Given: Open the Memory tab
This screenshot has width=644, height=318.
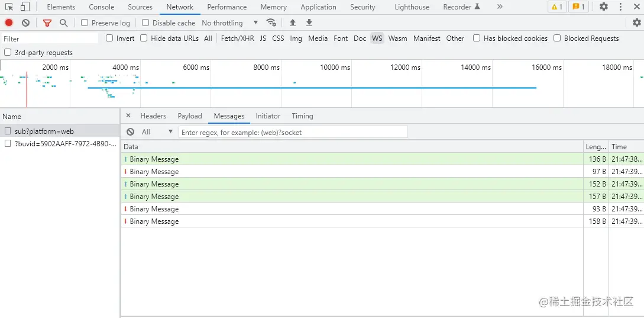Looking at the screenshot, I should 274,7.
